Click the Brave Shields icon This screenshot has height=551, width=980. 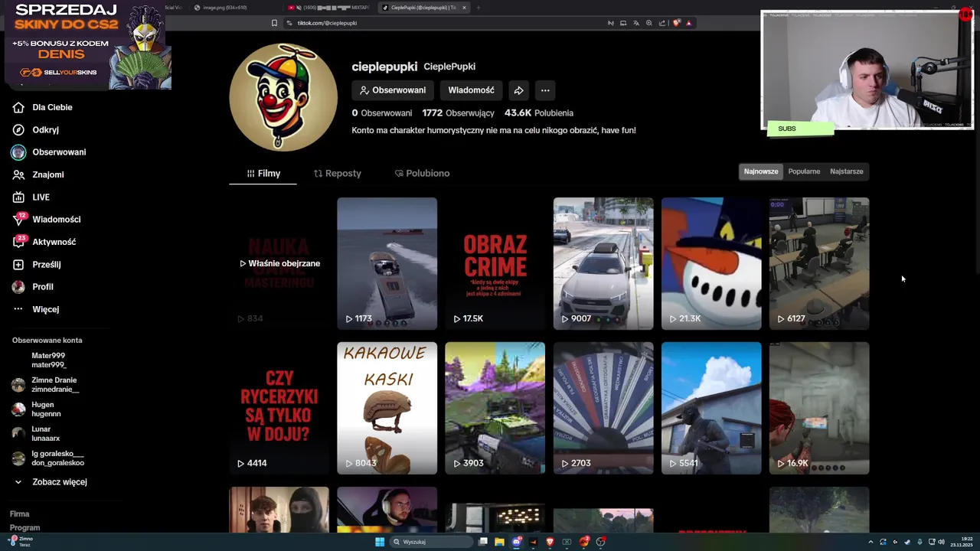(x=676, y=23)
